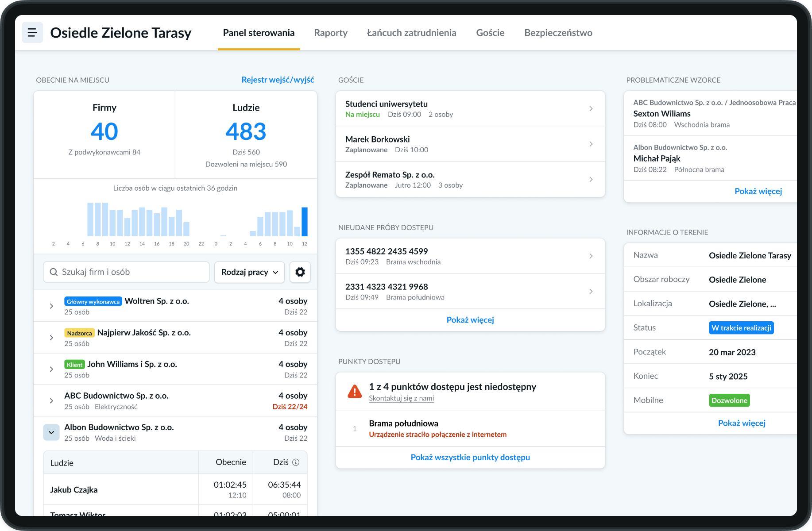Open the Bezpieczeństwo tab
The image size is (812, 531).
(558, 33)
